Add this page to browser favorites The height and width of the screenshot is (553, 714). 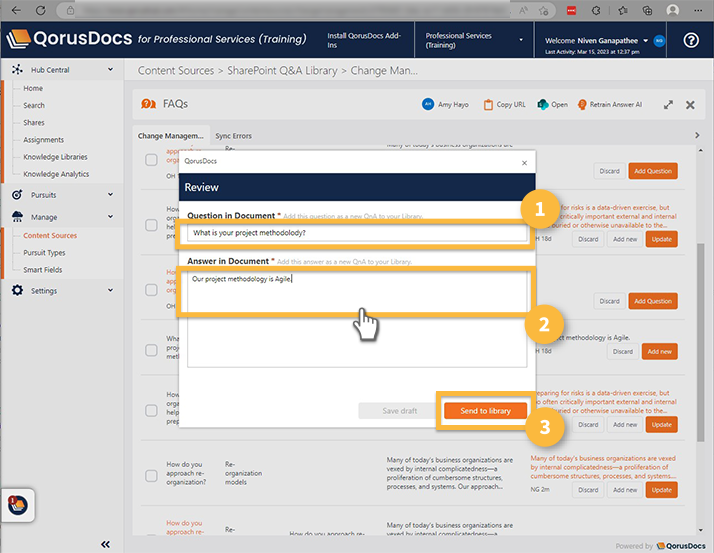(x=543, y=10)
